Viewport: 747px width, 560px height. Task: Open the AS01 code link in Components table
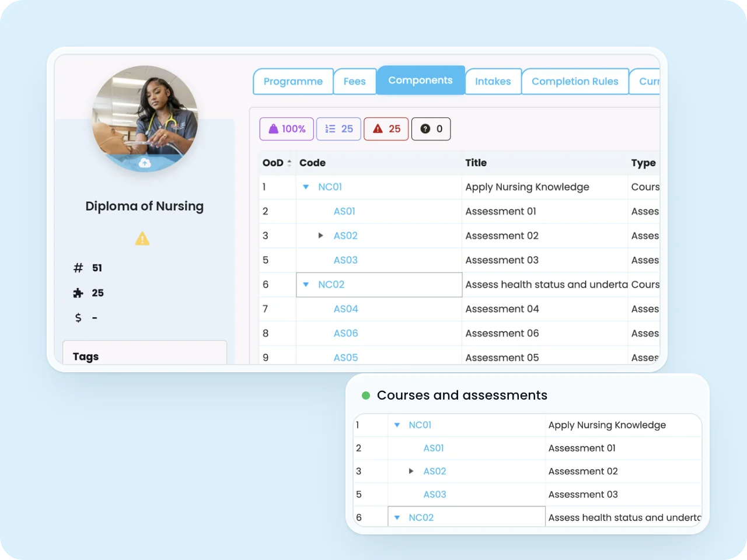pyautogui.click(x=344, y=211)
